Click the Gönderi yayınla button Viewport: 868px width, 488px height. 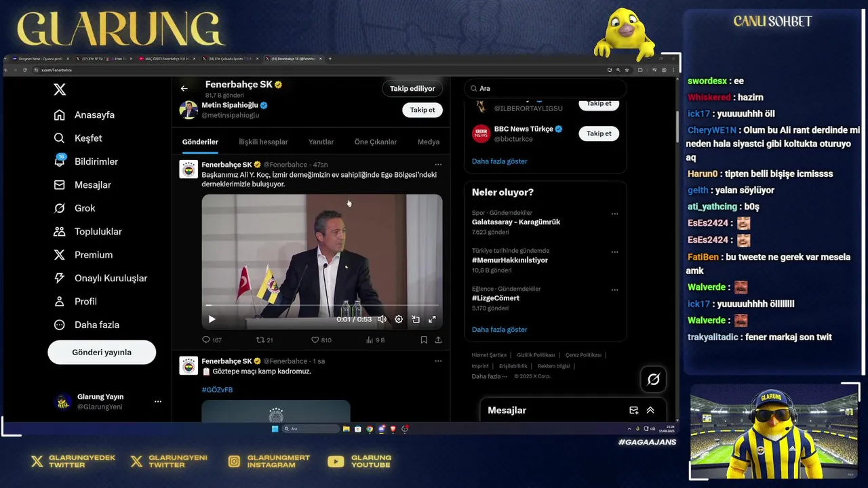click(102, 352)
